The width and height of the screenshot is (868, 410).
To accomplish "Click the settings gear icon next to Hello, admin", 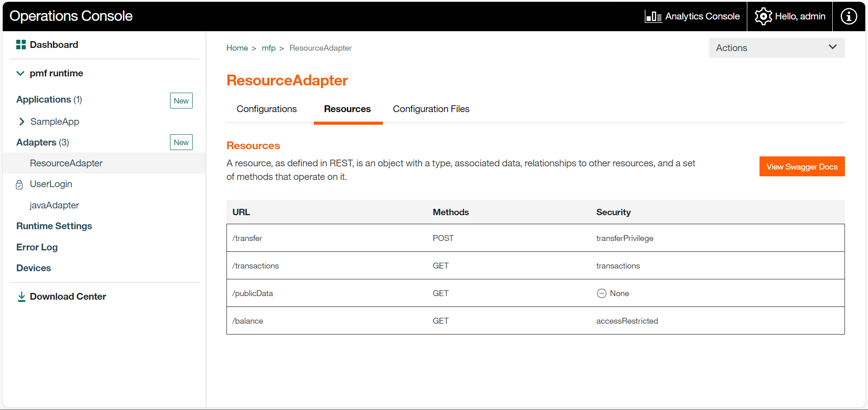I will pos(763,16).
